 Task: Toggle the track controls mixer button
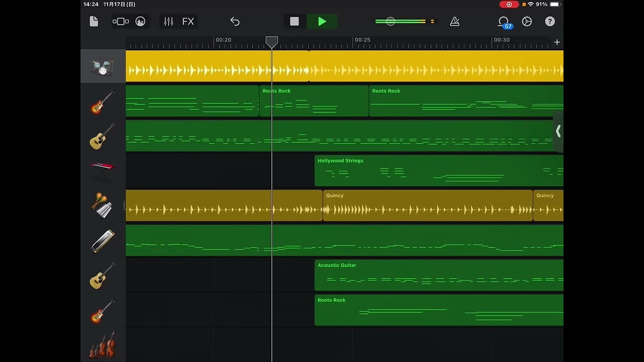(169, 21)
